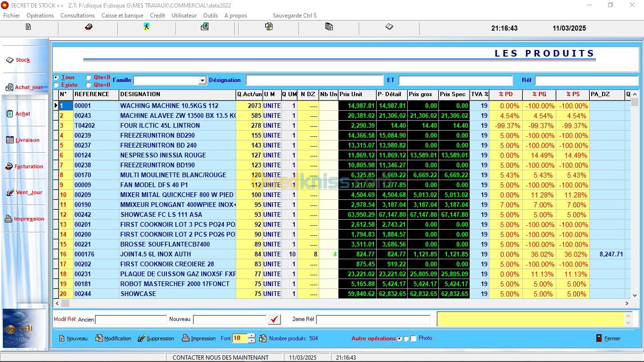Click the Nouveau button
The width and height of the screenshot is (644, 362).
[x=73, y=338]
